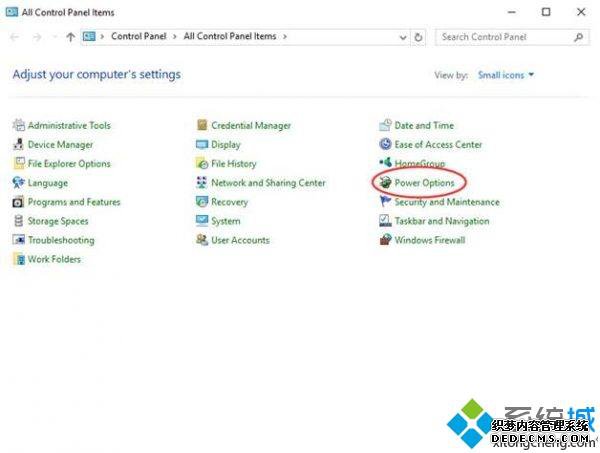Minimize the Control Panel window

click(512, 12)
